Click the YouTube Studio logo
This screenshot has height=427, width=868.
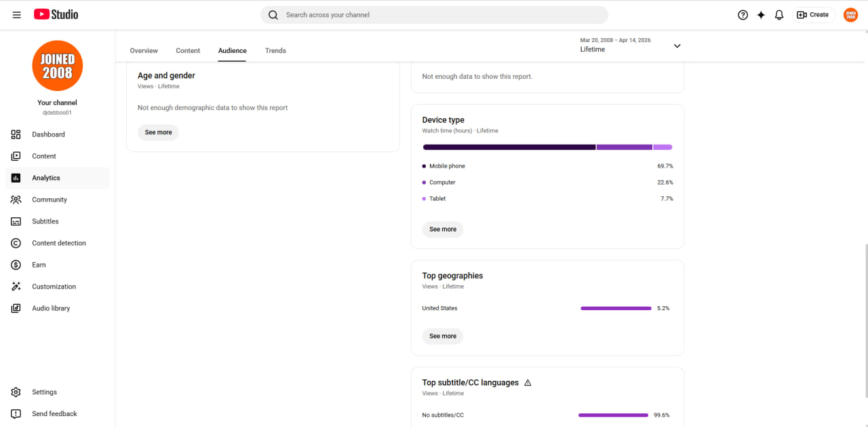[x=56, y=14]
